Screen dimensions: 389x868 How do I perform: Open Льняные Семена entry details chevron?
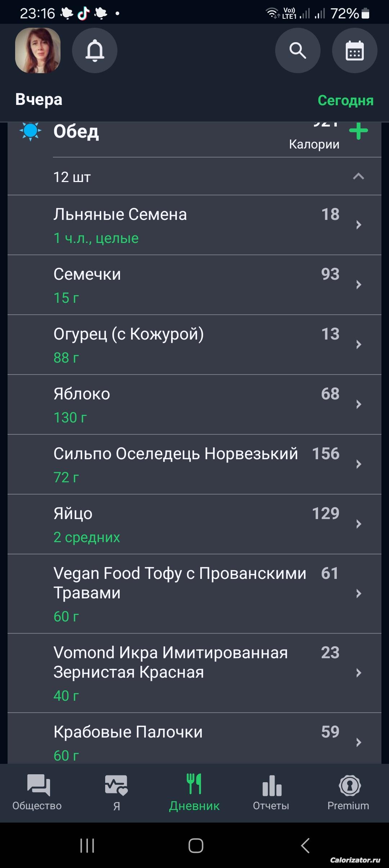(358, 225)
